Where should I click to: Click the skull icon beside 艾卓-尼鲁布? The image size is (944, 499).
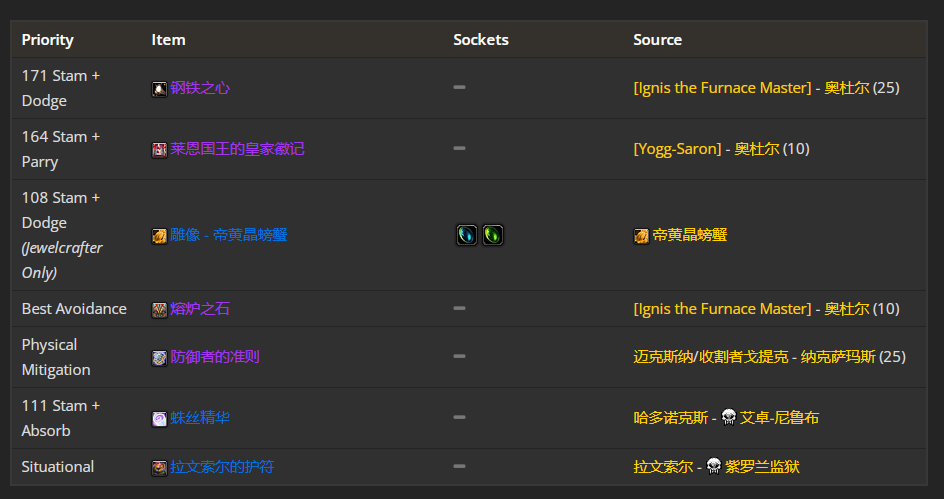(728, 417)
